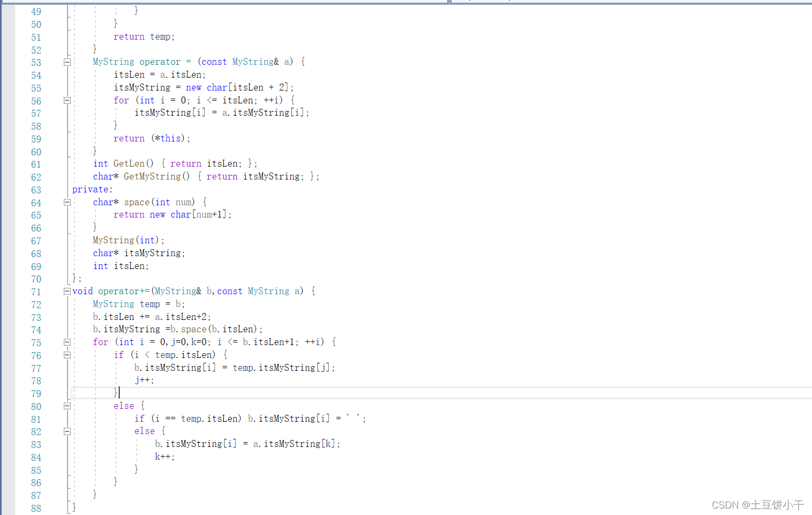The height and width of the screenshot is (515, 812).
Task: Click 'int GetLen()' method text
Action: coord(123,163)
